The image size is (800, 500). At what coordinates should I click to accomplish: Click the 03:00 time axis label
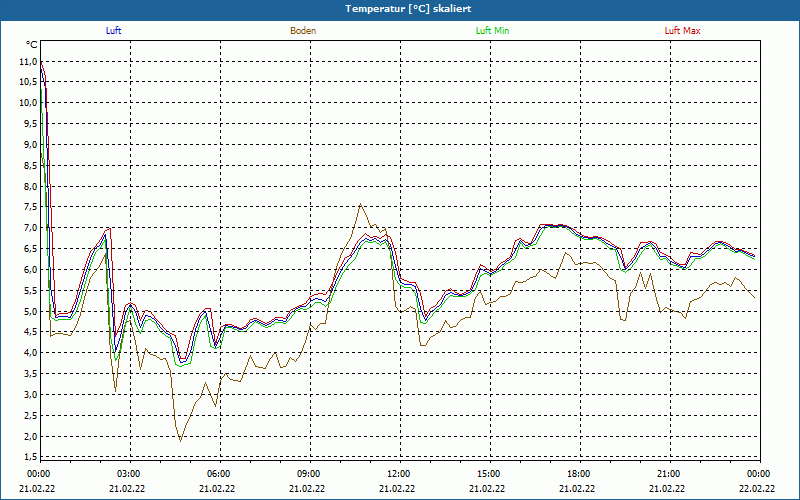(129, 474)
